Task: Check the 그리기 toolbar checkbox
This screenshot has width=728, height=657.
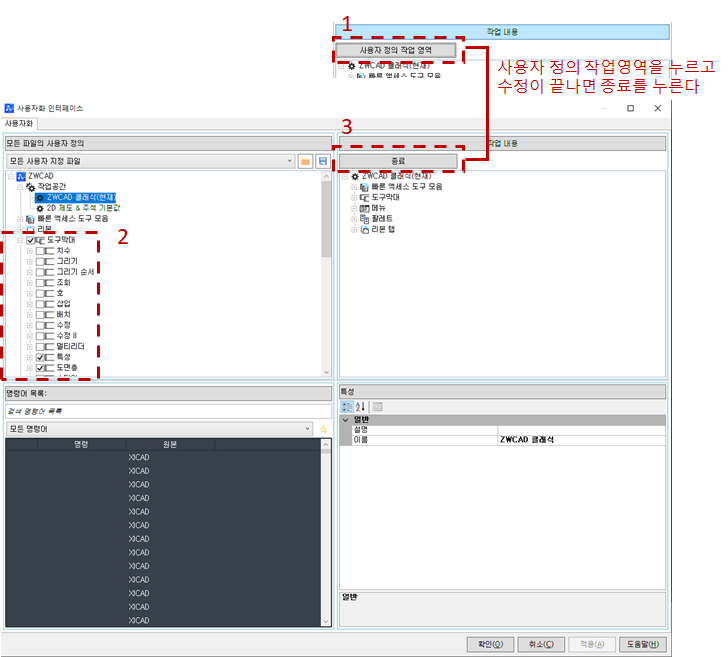Action: [x=40, y=262]
